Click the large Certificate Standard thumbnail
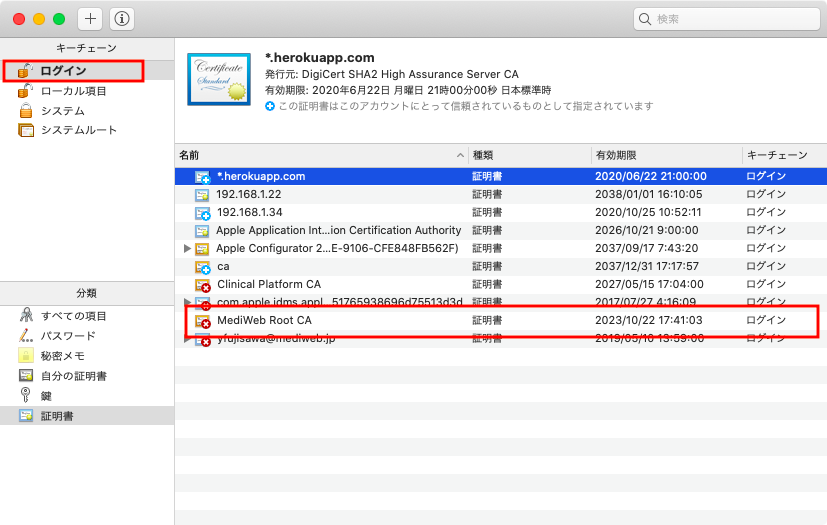The width and height of the screenshot is (827, 525). (x=219, y=79)
